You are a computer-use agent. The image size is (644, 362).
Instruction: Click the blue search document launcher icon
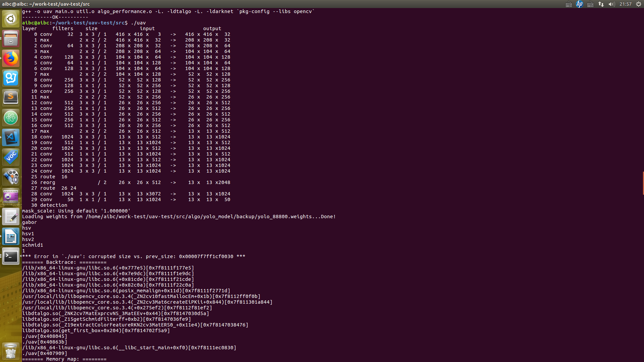pyautogui.click(x=11, y=78)
